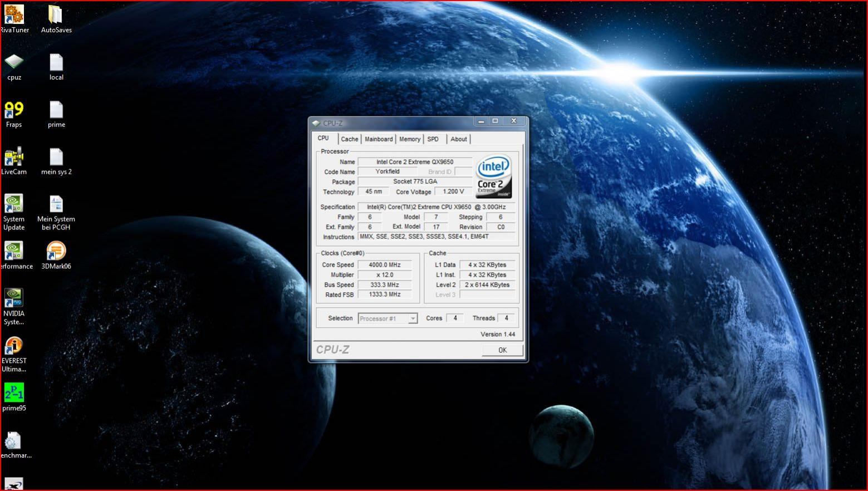868x491 pixels.
Task: Close the CPU-Z window
Action: pos(514,121)
